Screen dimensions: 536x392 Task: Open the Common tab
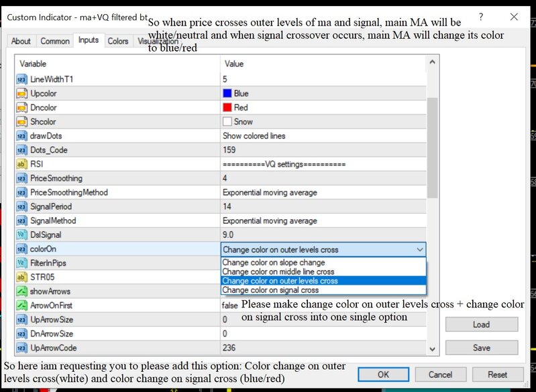(x=55, y=42)
